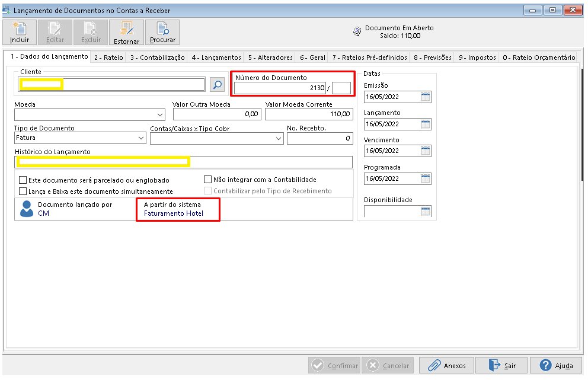This screenshot has height=380, width=588.
Task: Click the Estornar toolbar icon
Action: point(126,32)
